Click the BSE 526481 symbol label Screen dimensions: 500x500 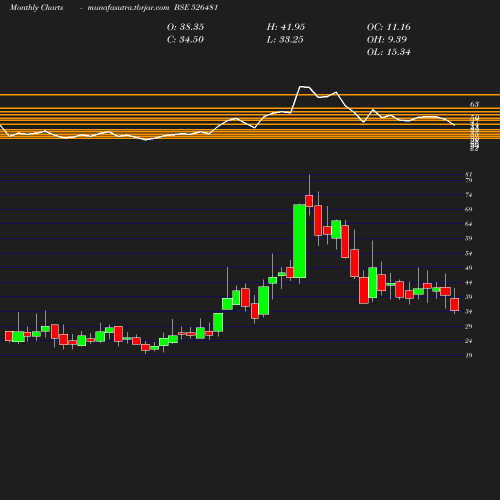tap(196, 8)
